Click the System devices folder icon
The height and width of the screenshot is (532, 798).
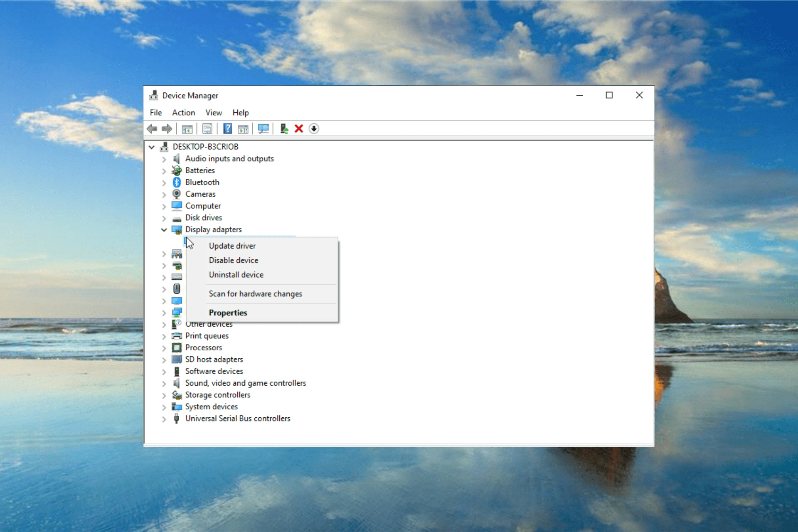177,406
